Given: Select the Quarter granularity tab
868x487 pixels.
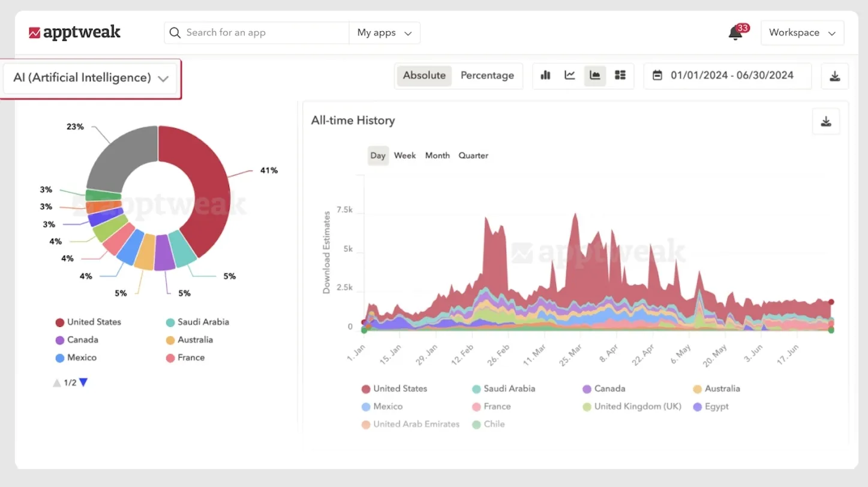Looking at the screenshot, I should click(473, 155).
